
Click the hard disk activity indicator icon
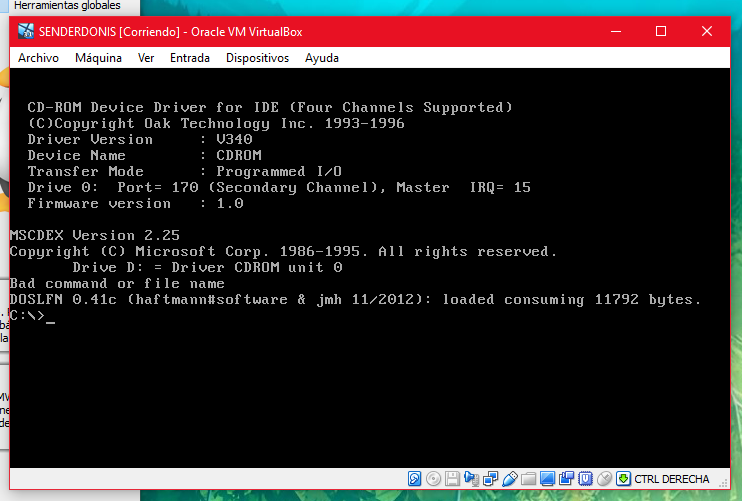tap(415, 479)
